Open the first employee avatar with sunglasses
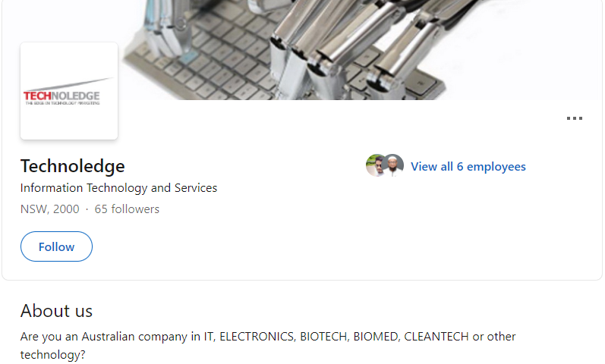 [376, 165]
